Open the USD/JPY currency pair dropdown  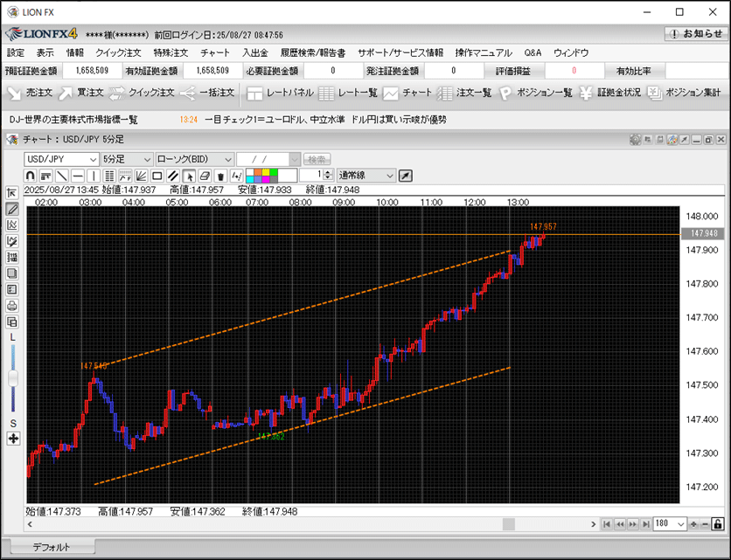61,159
